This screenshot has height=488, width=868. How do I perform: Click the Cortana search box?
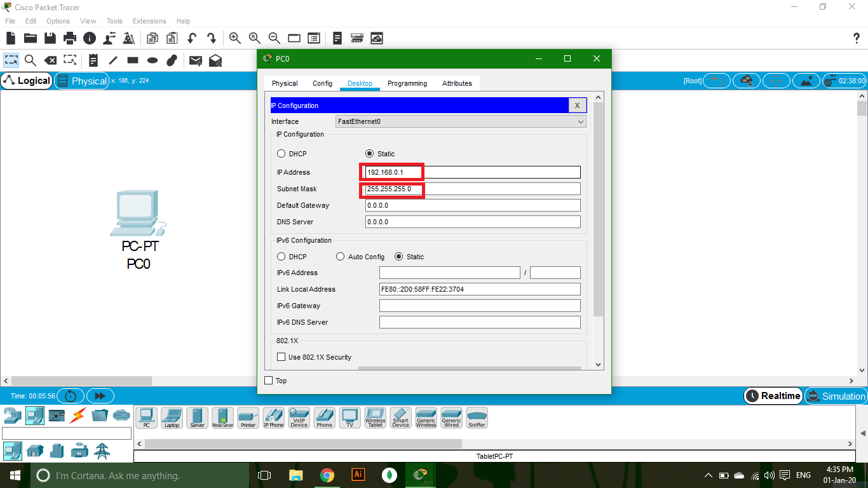pyautogui.click(x=140, y=475)
